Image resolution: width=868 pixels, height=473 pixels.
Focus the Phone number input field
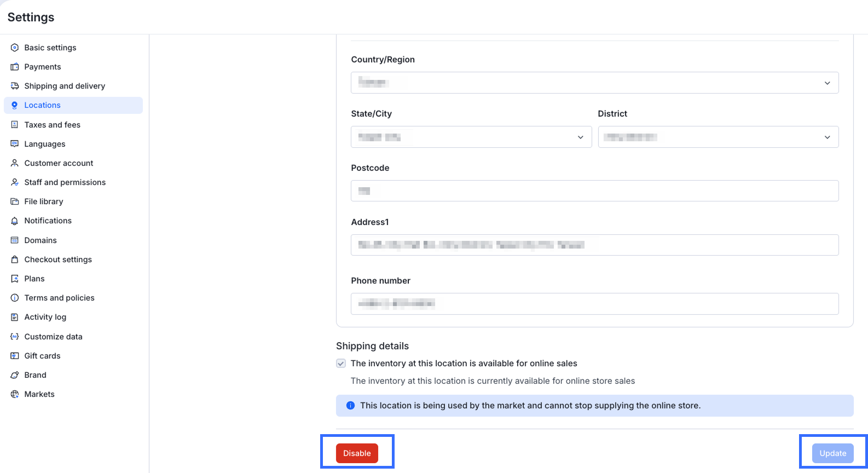coord(594,304)
